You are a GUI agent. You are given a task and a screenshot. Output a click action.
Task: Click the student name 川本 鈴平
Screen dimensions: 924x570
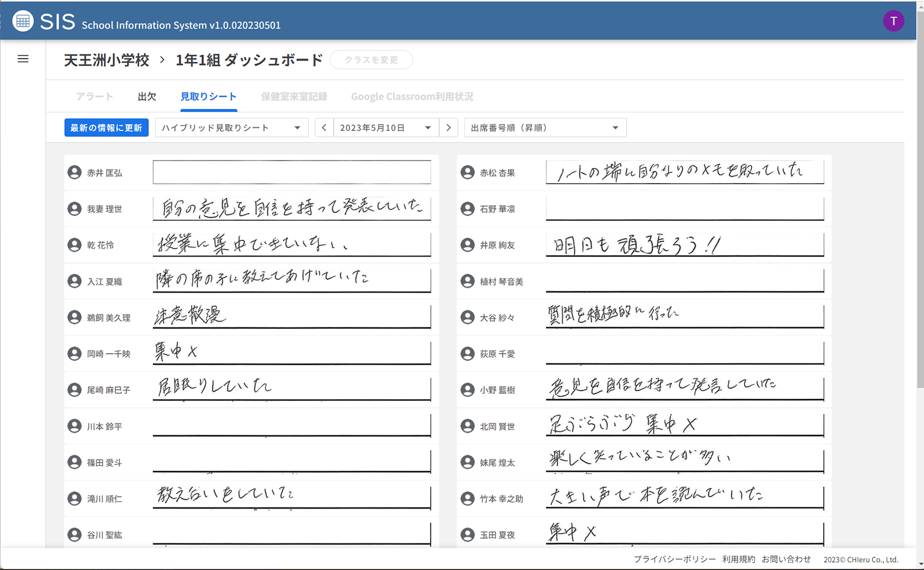tap(104, 426)
